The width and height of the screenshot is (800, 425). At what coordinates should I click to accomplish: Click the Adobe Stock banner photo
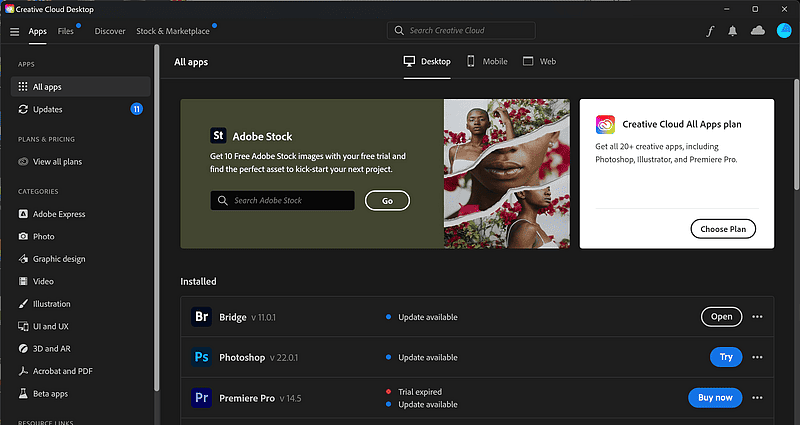(x=507, y=173)
